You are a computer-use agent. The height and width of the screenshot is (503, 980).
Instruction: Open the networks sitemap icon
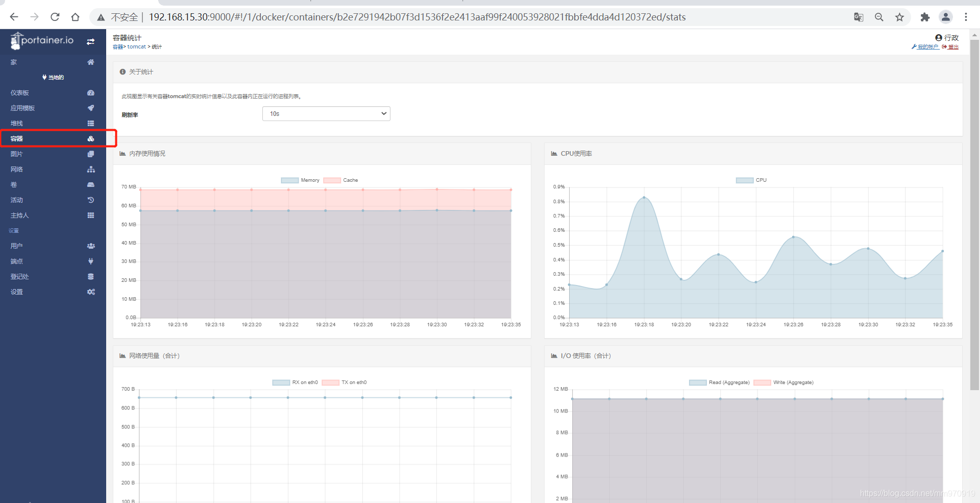click(90, 170)
